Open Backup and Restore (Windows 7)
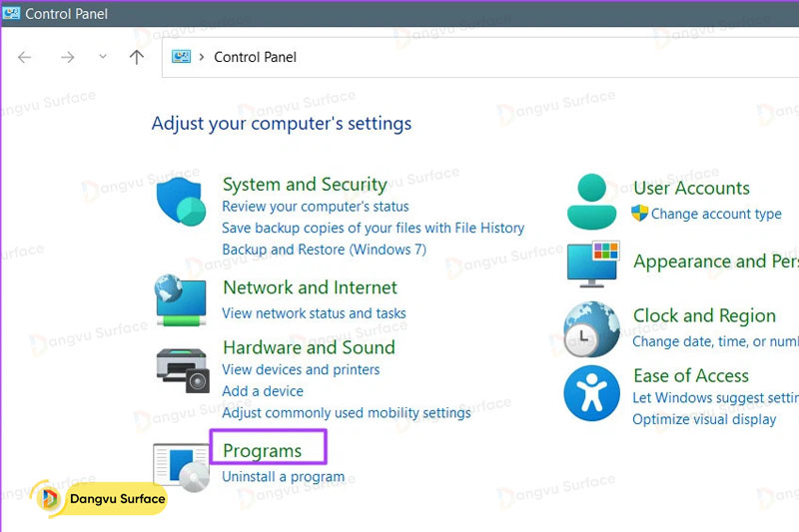799x532 pixels. coord(324,250)
